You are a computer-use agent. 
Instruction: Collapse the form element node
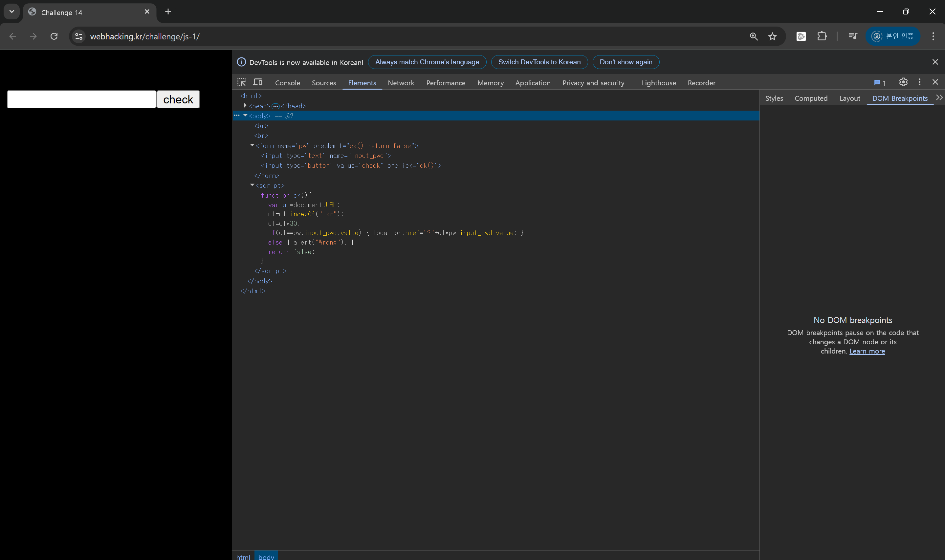click(252, 145)
